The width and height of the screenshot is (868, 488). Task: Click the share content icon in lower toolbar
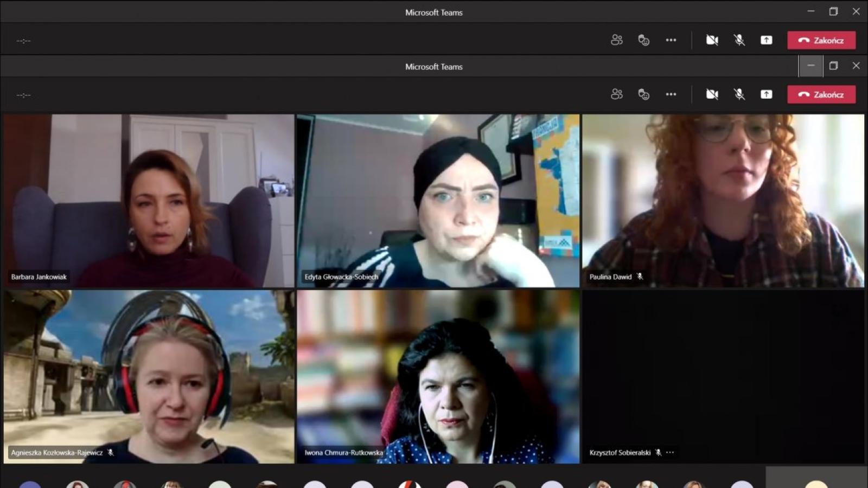[x=767, y=94]
